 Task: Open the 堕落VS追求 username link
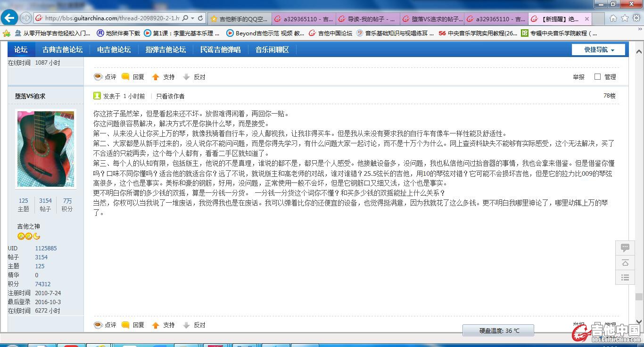pos(30,96)
